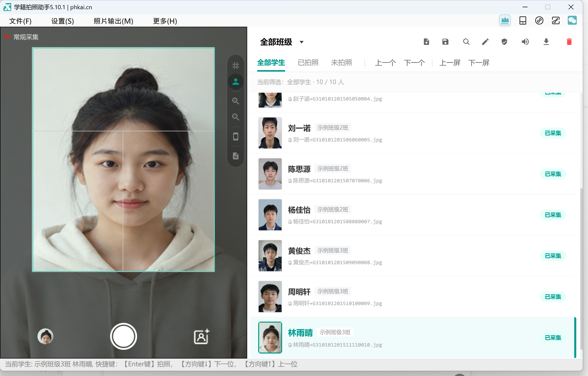Screen dimensions: 588x376
Task: Click 刘一诺's photo thumbnail
Action: [x=270, y=133]
